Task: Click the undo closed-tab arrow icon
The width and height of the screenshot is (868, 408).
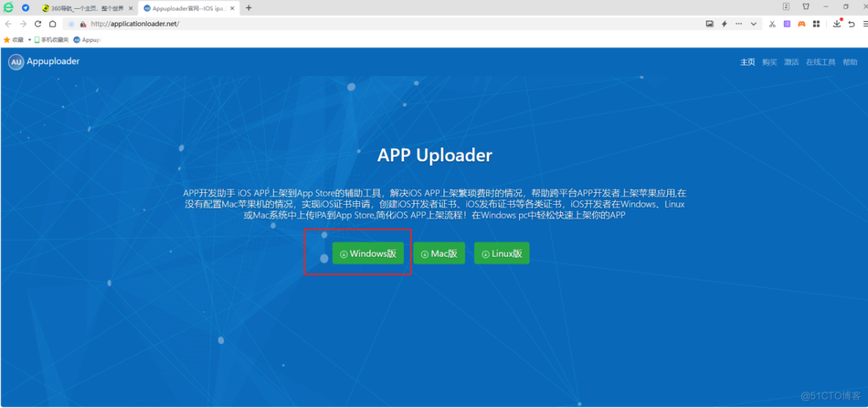Action: pyautogui.click(x=851, y=23)
